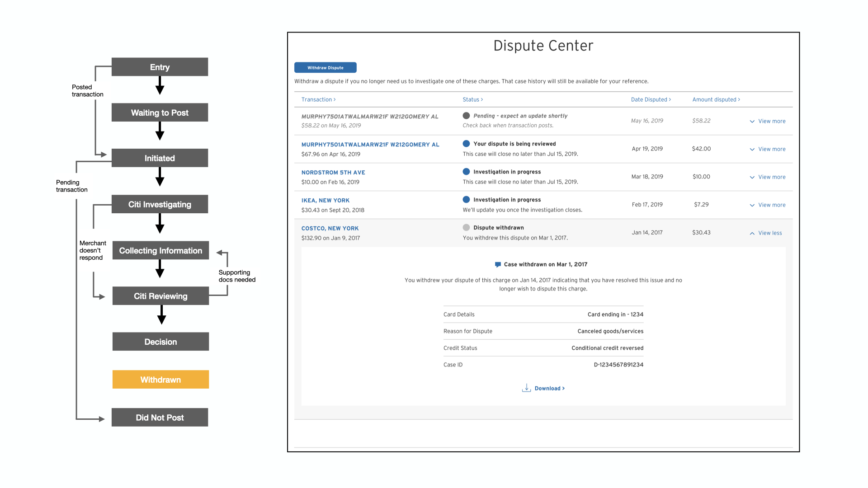
Task: Open the Download link
Action: pos(549,389)
